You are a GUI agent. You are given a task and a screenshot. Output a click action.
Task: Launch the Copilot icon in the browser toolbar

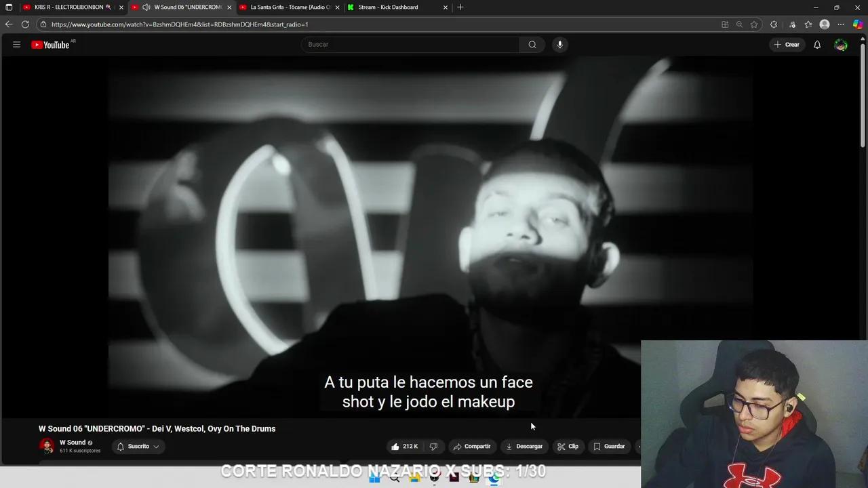pyautogui.click(x=858, y=24)
